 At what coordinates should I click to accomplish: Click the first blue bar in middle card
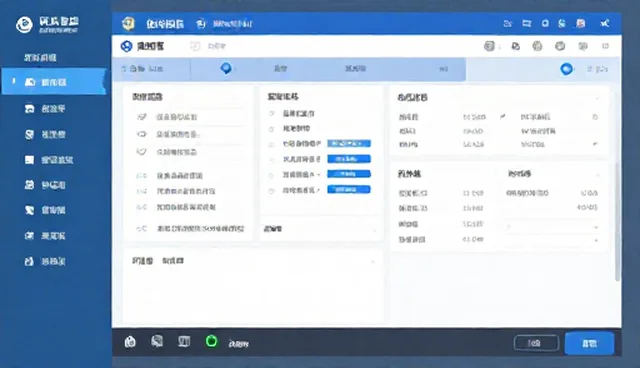click(x=349, y=144)
